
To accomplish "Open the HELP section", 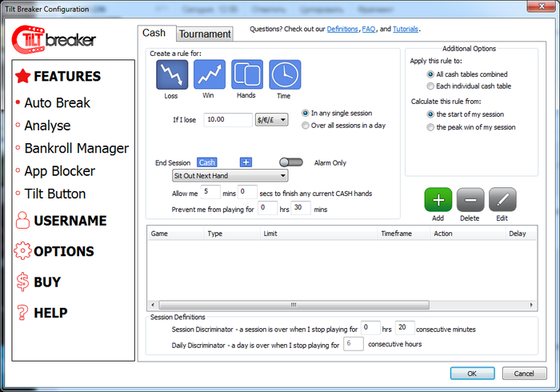I will (x=50, y=313).
